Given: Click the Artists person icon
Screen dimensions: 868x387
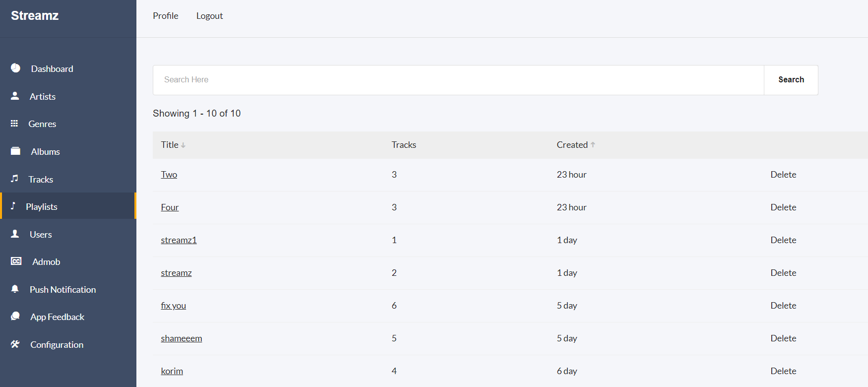Looking at the screenshot, I should pyautogui.click(x=15, y=96).
